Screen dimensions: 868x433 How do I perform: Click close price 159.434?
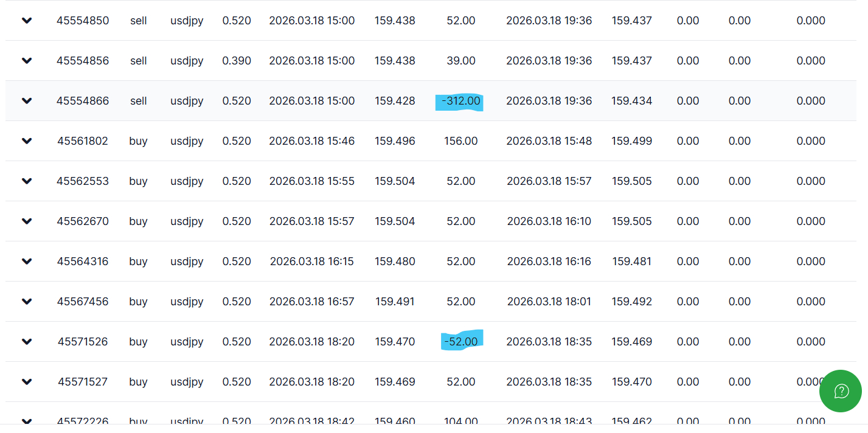(631, 101)
